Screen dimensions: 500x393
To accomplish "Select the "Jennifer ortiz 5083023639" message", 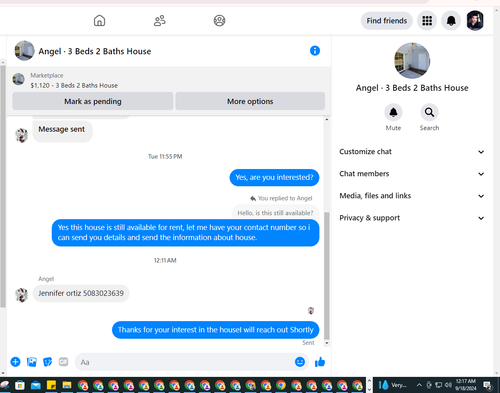I will tap(81, 293).
